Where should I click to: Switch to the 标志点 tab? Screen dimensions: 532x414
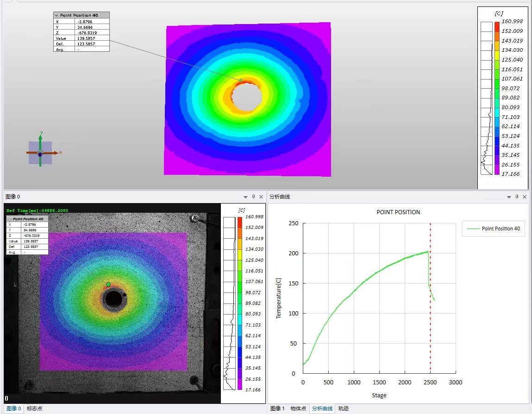point(34,408)
